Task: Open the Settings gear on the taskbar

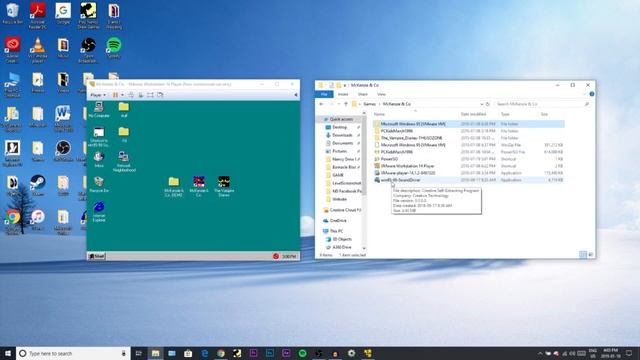Action: [x=351, y=353]
